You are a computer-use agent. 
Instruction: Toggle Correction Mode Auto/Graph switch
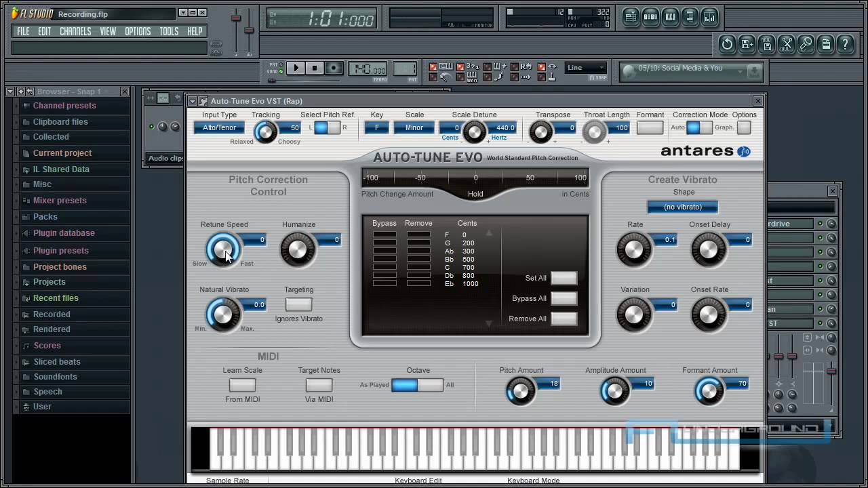pos(699,127)
